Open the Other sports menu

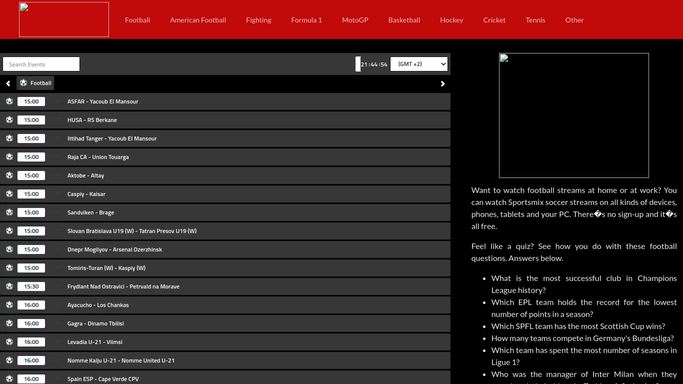[x=575, y=20]
